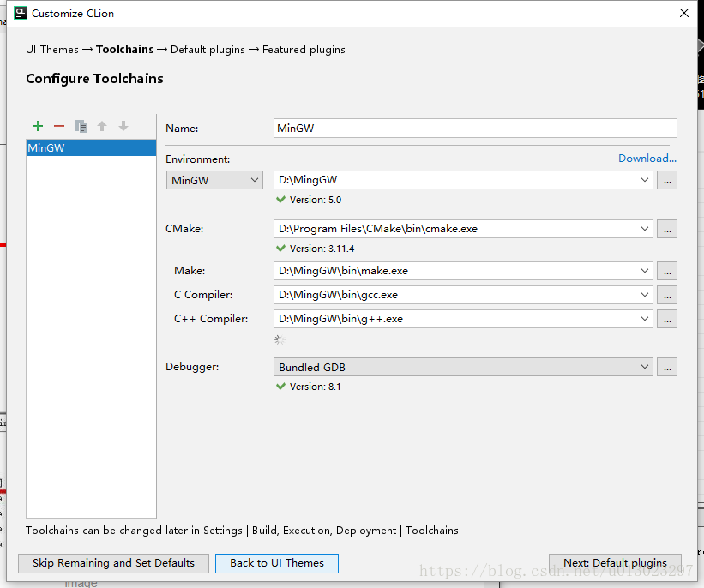
Task: Remove selected toolchain with minus icon
Action: pos(59,126)
